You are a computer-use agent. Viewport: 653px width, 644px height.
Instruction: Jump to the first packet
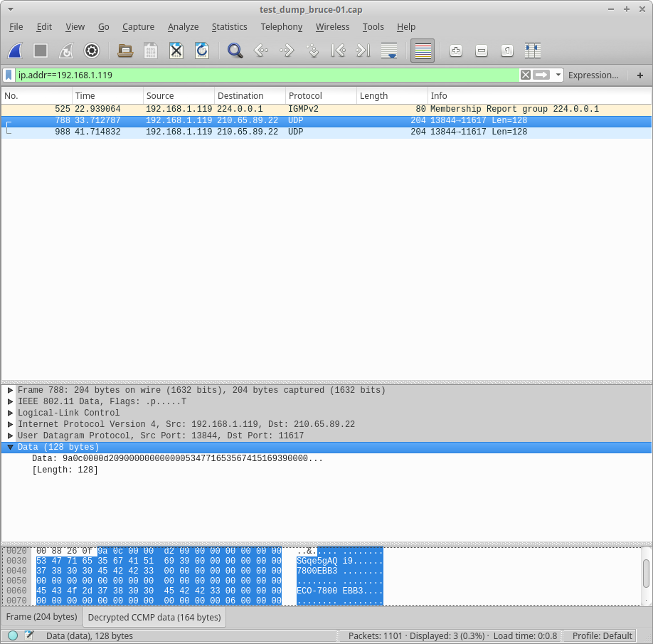tap(338, 51)
